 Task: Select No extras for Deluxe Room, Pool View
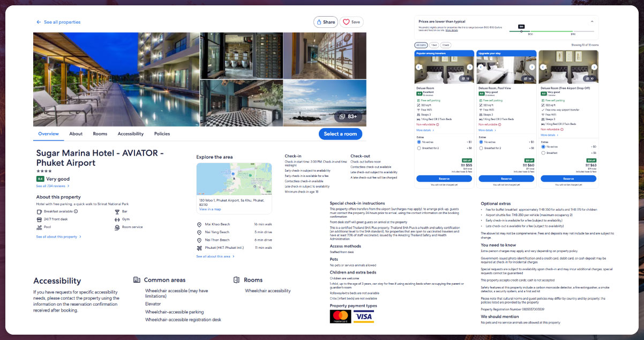click(x=481, y=142)
